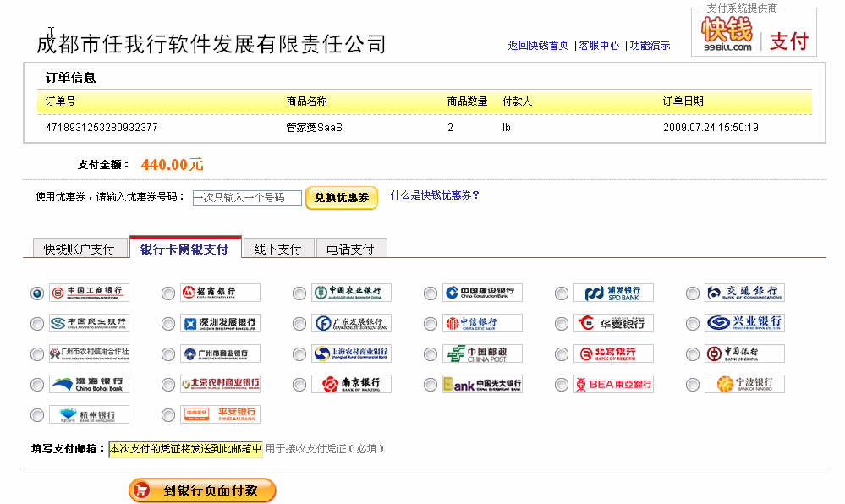
Task: Click order date 2009.07.24 15:50:19
Action: coord(711,128)
